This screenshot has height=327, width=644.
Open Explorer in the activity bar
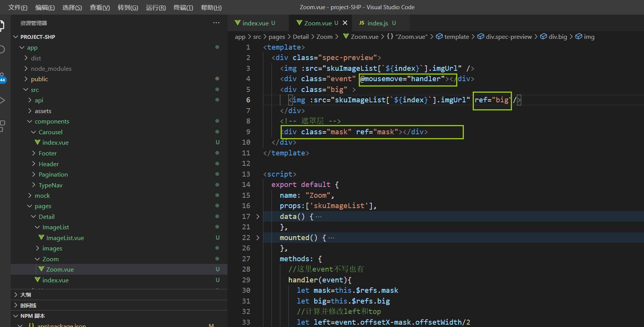(2, 26)
